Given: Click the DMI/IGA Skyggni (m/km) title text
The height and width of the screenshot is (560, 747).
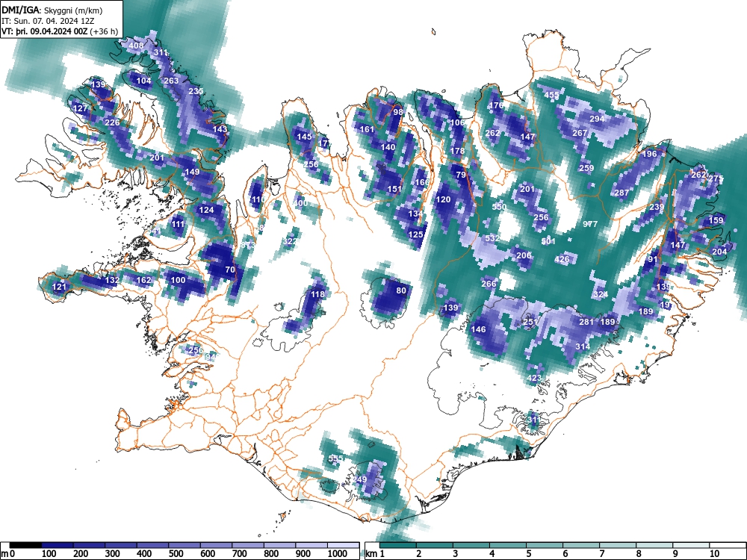Looking at the screenshot, I should [x=52, y=10].
